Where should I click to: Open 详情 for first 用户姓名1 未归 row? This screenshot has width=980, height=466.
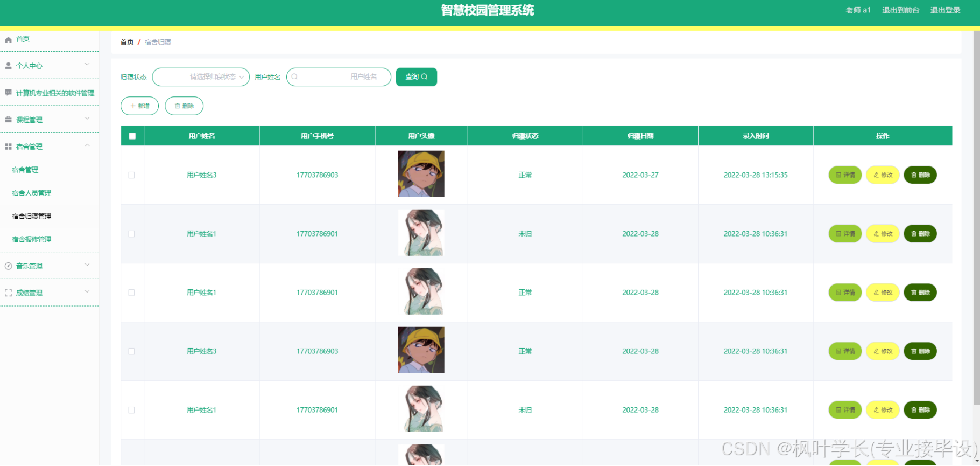click(x=845, y=234)
